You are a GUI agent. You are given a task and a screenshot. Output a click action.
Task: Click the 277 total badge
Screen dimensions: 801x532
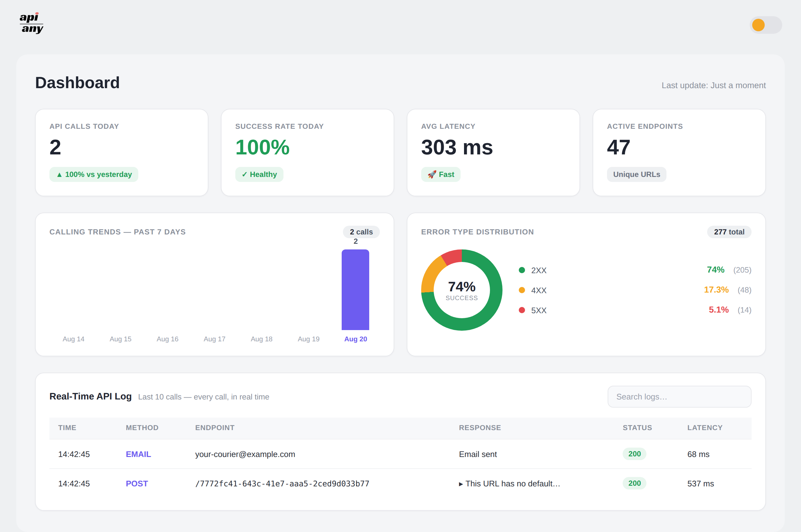coord(729,232)
